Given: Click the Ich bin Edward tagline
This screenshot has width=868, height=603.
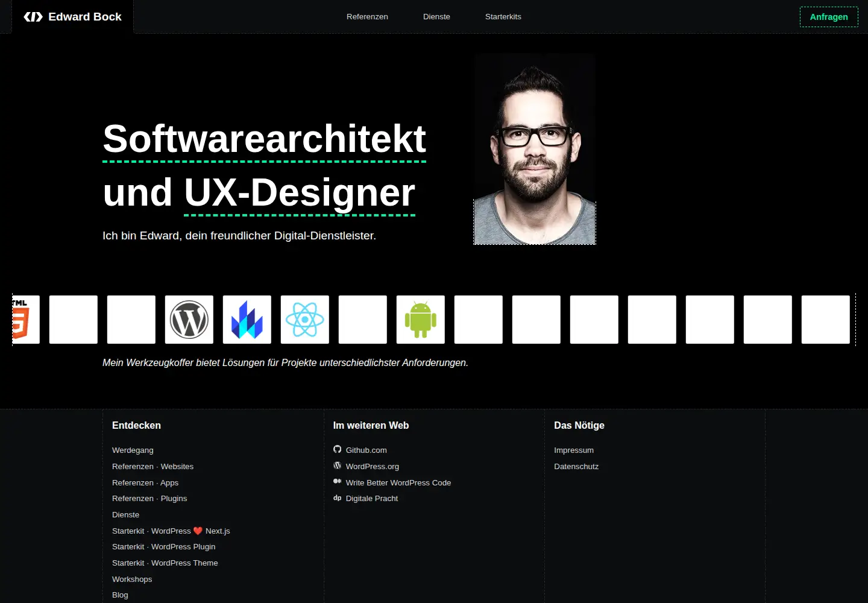Looking at the screenshot, I should tap(239, 236).
